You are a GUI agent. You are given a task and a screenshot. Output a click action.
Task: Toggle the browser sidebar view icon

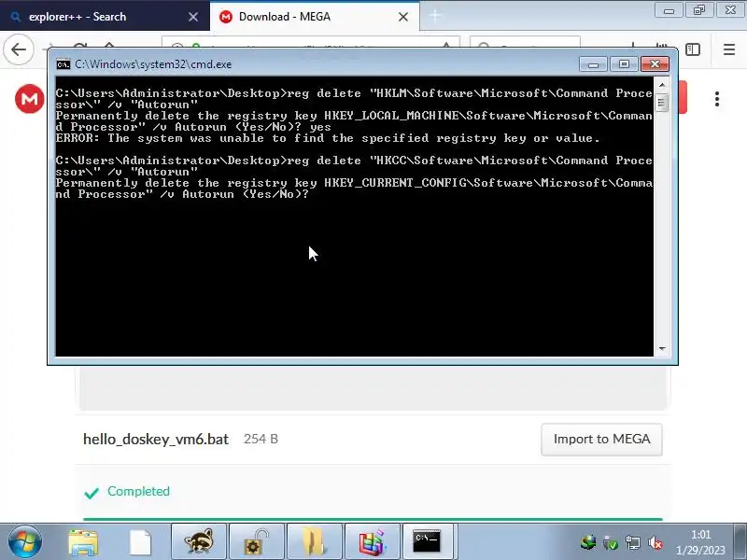[x=693, y=49]
